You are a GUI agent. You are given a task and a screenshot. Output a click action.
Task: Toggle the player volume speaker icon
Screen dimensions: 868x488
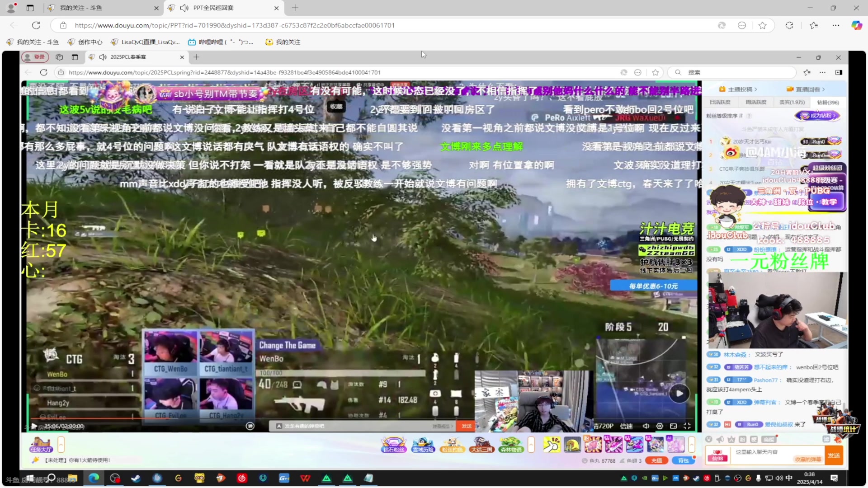(x=646, y=426)
